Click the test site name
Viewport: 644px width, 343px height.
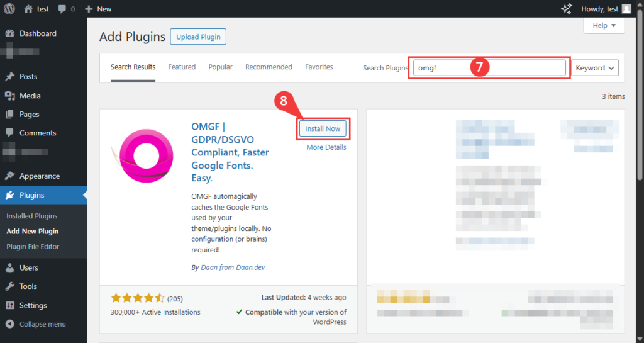tap(43, 9)
